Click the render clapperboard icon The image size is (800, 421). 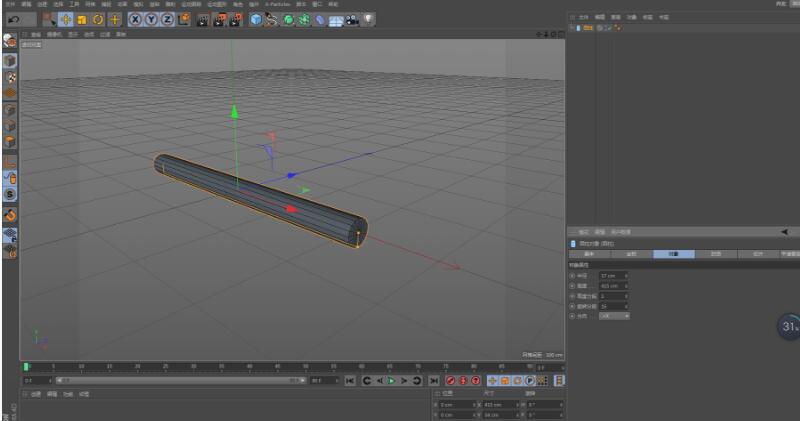pos(202,19)
